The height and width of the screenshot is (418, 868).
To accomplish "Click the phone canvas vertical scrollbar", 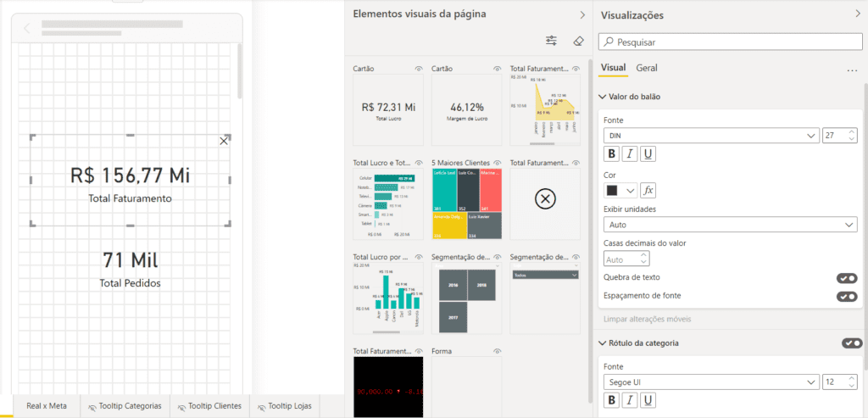I will point(240,71).
